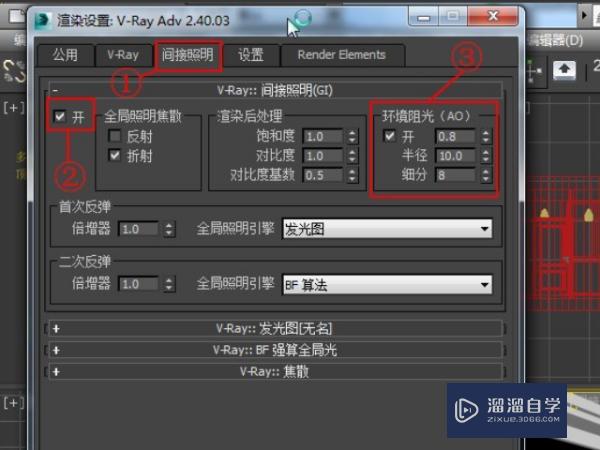Image resolution: width=600 pixels, height=450 pixels.
Task: Adjust the 对比度基数 spinner arrows
Action: 352,176
